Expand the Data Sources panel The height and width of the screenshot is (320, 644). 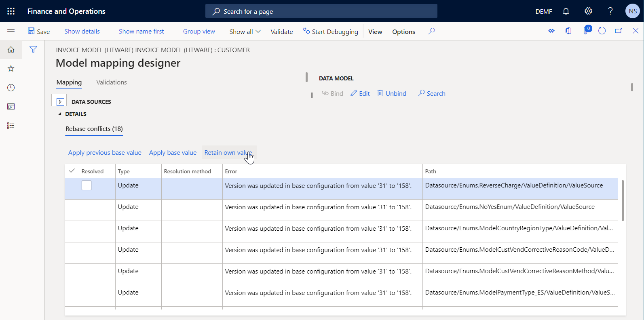coord(60,102)
